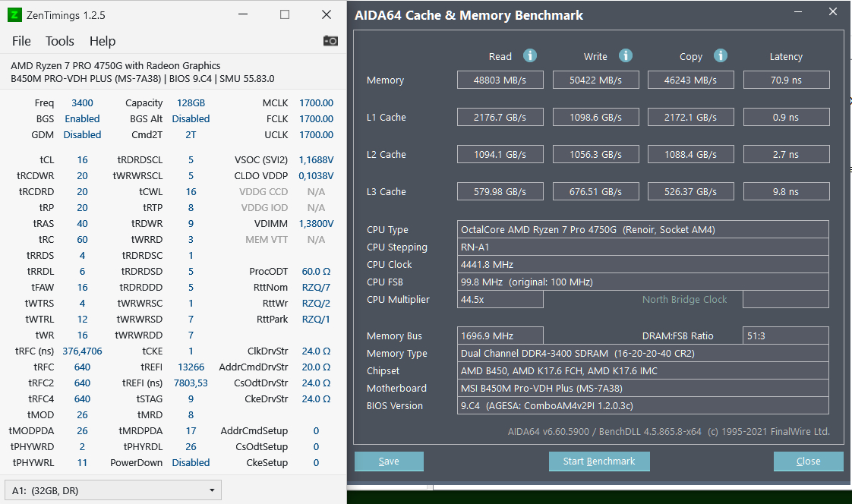
Task: Click the Close button in AIDA64
Action: pyautogui.click(x=808, y=461)
